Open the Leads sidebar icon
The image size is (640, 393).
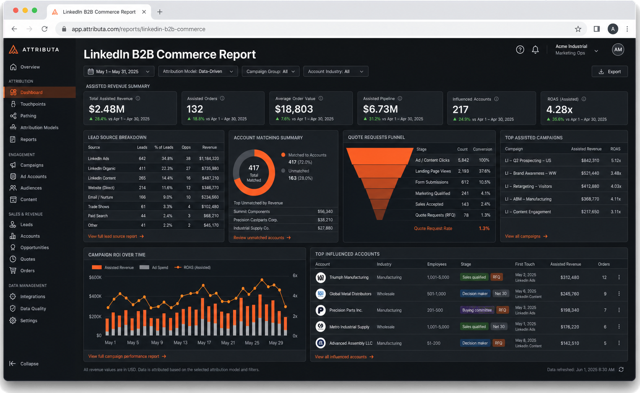13,224
